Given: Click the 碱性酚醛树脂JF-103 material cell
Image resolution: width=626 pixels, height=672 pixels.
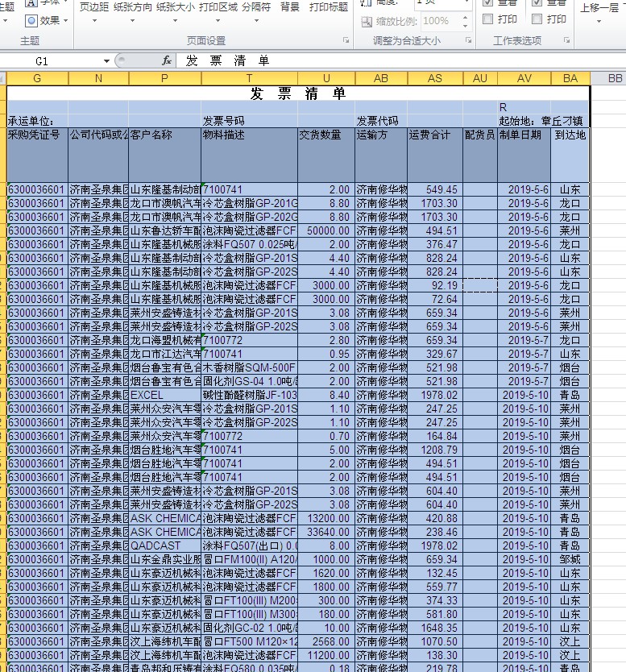Looking at the screenshot, I should click(250, 395).
